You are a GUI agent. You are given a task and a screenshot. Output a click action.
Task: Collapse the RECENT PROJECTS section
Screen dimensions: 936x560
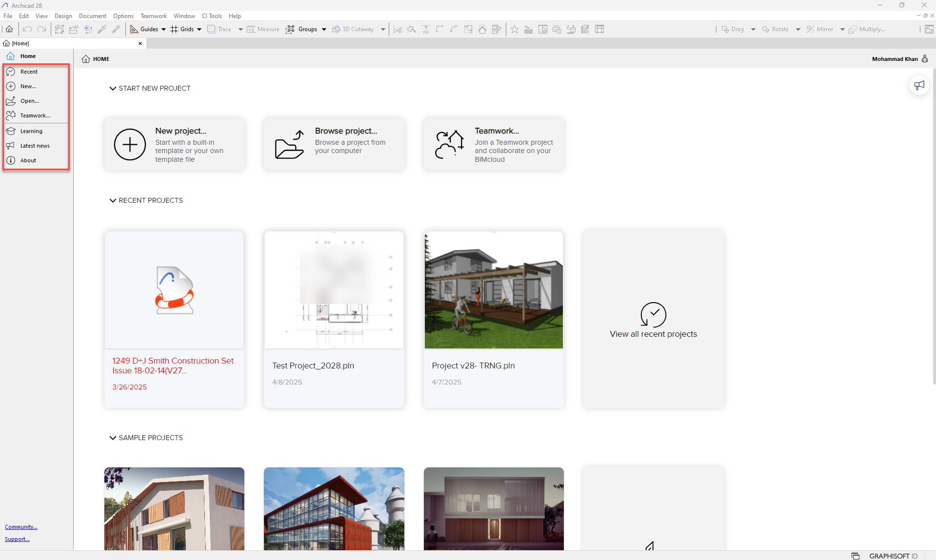tap(113, 200)
